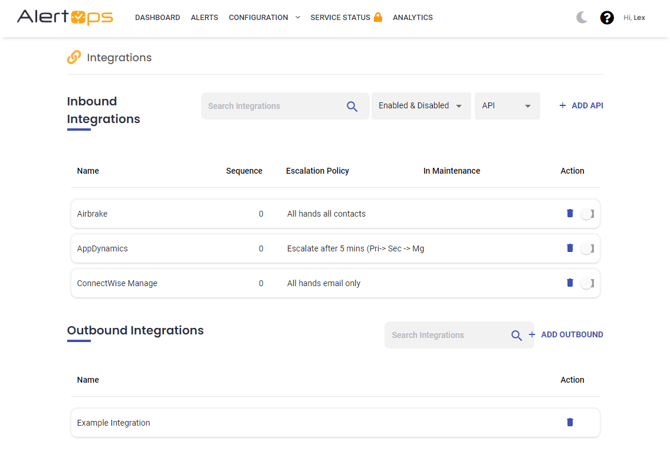Image resolution: width=670 pixels, height=461 pixels.
Task: Toggle the ConnectWise Manage integration switch
Action: (587, 284)
